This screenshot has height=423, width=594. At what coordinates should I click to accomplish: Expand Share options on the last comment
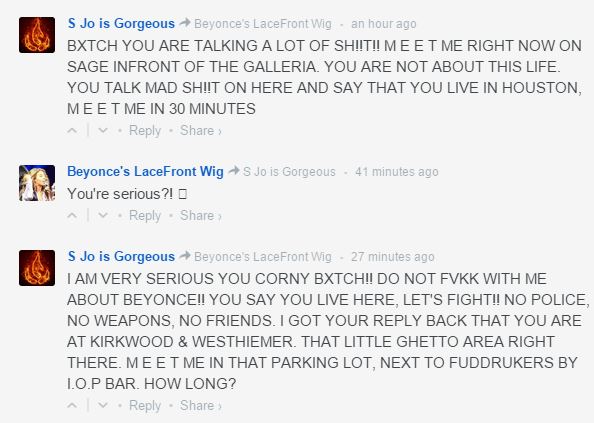[x=201, y=406]
